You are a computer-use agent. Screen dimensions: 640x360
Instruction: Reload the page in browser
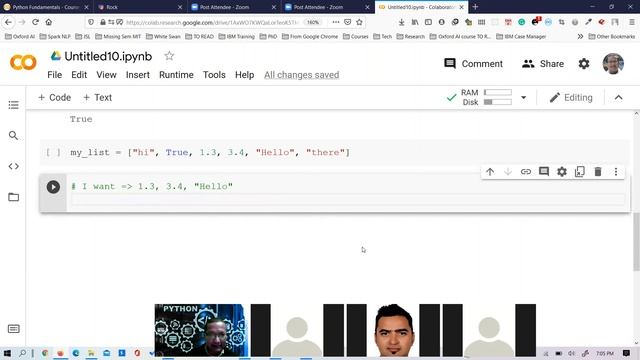(x=36, y=22)
